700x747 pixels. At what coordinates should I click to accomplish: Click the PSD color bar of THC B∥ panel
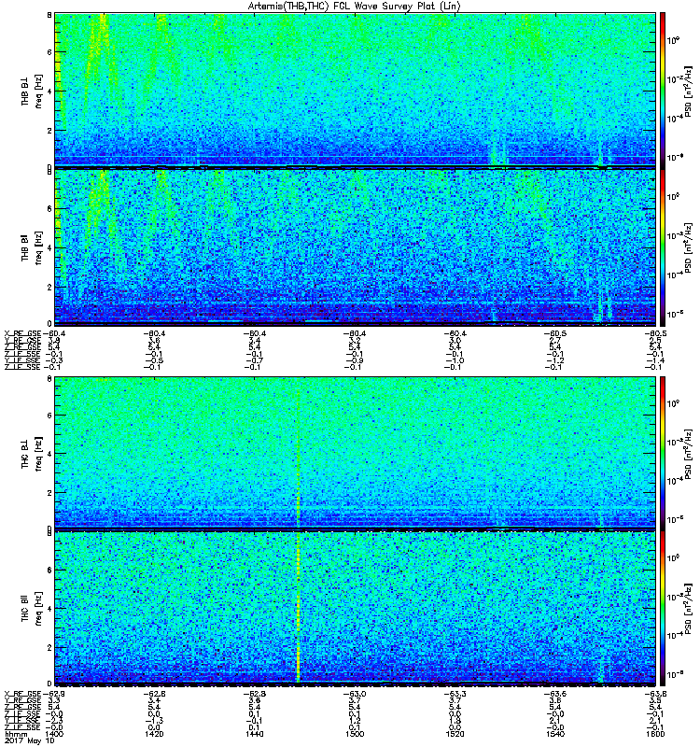coord(663,609)
